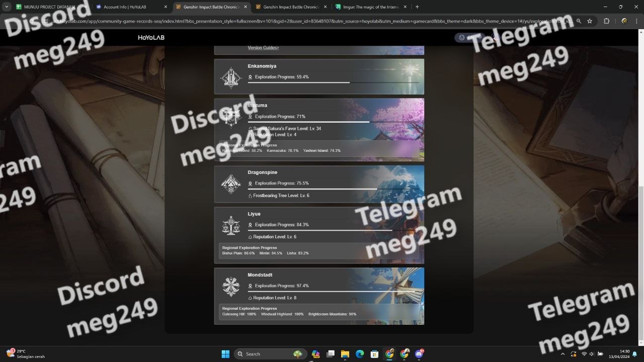Open the browser zoom magnifier icon
Image resolution: width=644 pixels, height=362 pixels.
579,21
